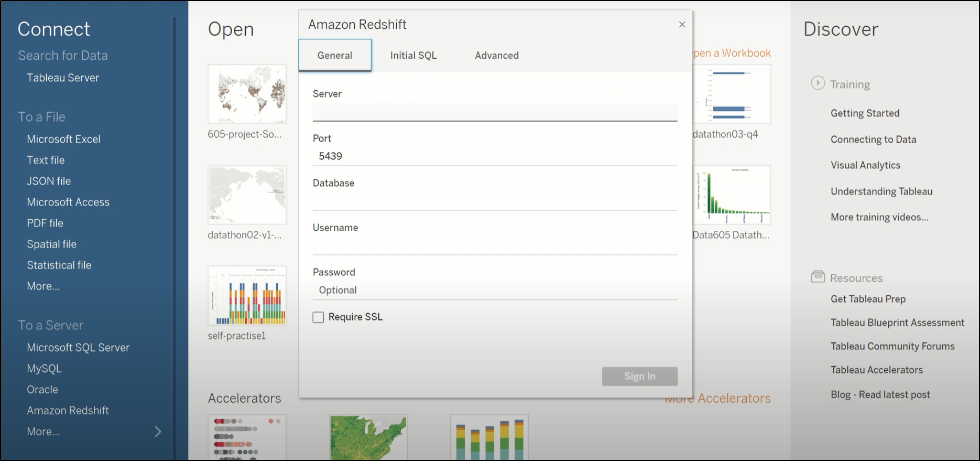
Task: Open Tableau Blueprint Assessment link
Action: tap(897, 323)
